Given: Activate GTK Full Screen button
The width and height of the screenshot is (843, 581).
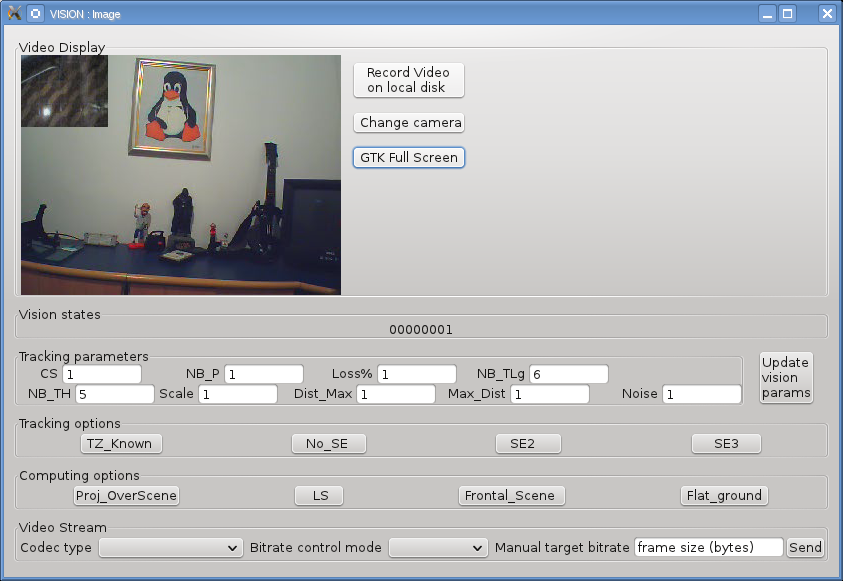Looking at the screenshot, I should pos(409,157).
